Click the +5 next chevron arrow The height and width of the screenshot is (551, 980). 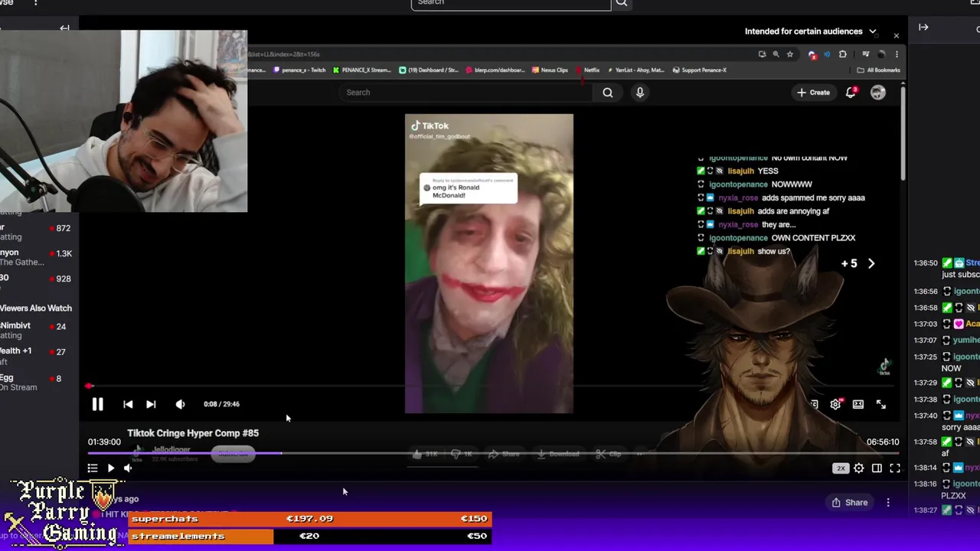click(x=871, y=263)
